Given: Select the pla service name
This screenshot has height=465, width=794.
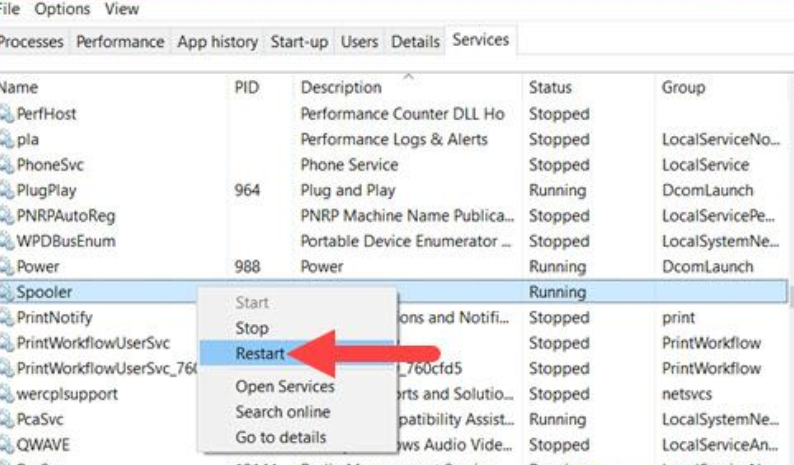Looking at the screenshot, I should pyautogui.click(x=28, y=139).
